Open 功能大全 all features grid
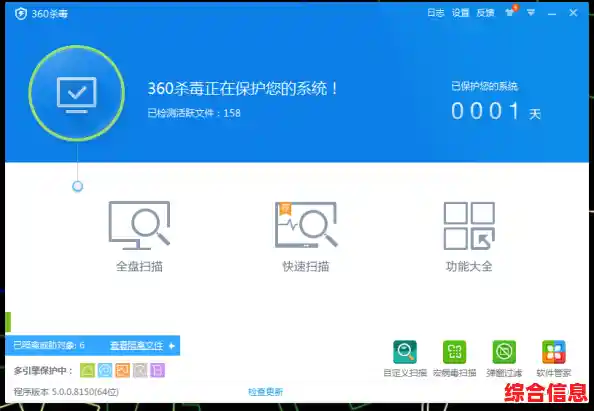This screenshot has width=594, height=411. (469, 226)
